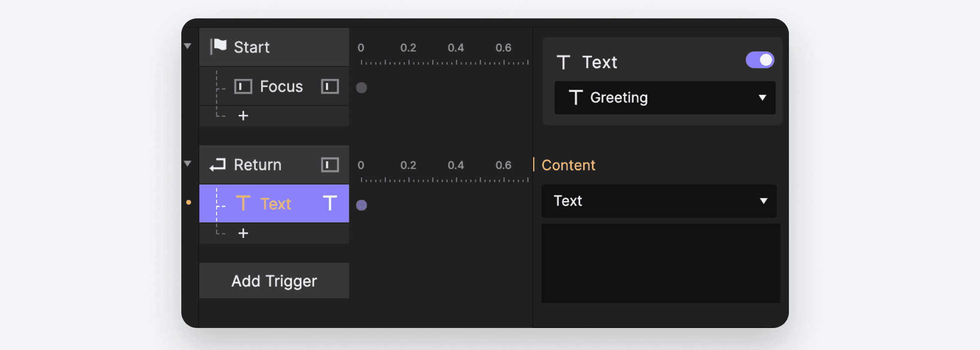Select the Focus row in the Start trigger

point(281,86)
